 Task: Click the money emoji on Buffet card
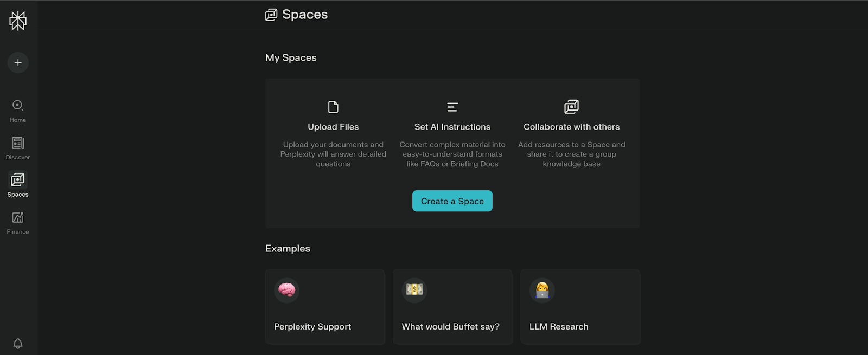tap(414, 290)
